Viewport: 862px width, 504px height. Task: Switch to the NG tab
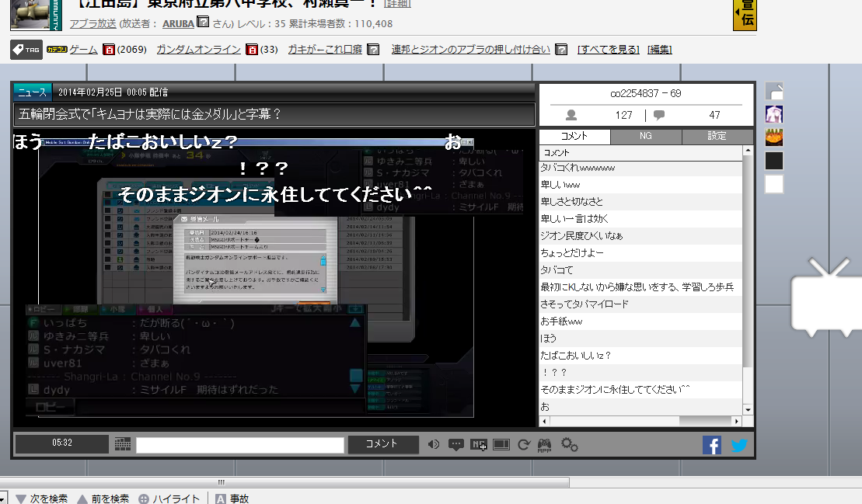646,137
